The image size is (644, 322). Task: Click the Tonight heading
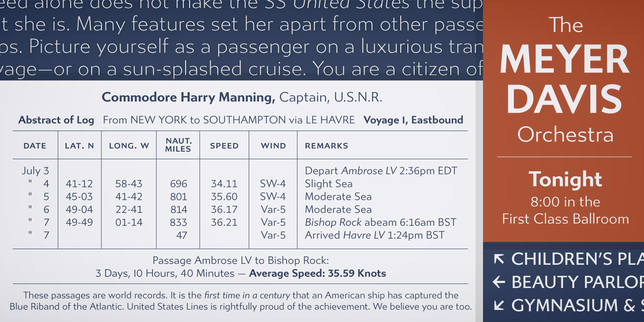[x=565, y=179]
